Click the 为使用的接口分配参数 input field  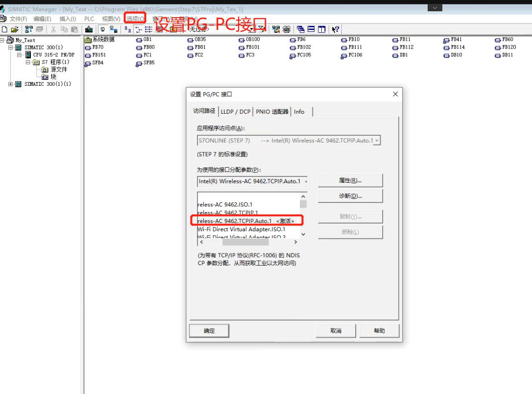pyautogui.click(x=252, y=181)
